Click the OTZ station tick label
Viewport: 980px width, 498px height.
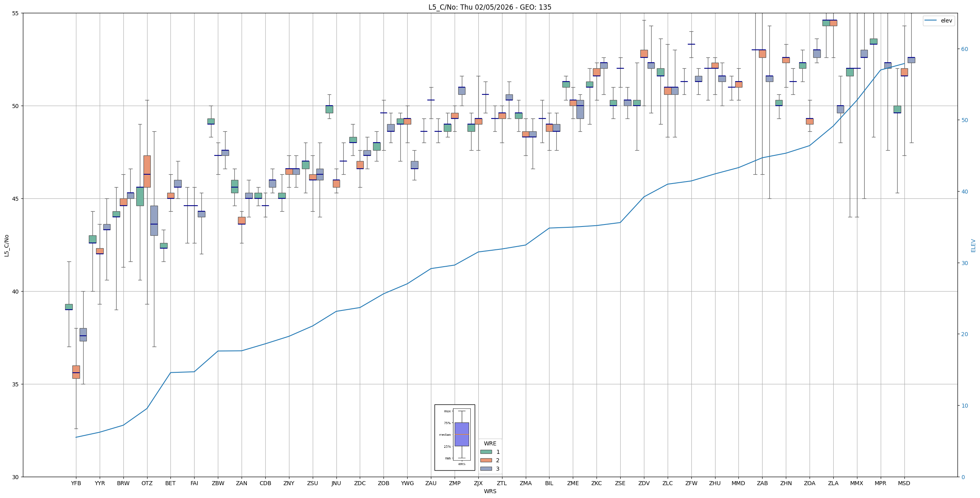147,483
